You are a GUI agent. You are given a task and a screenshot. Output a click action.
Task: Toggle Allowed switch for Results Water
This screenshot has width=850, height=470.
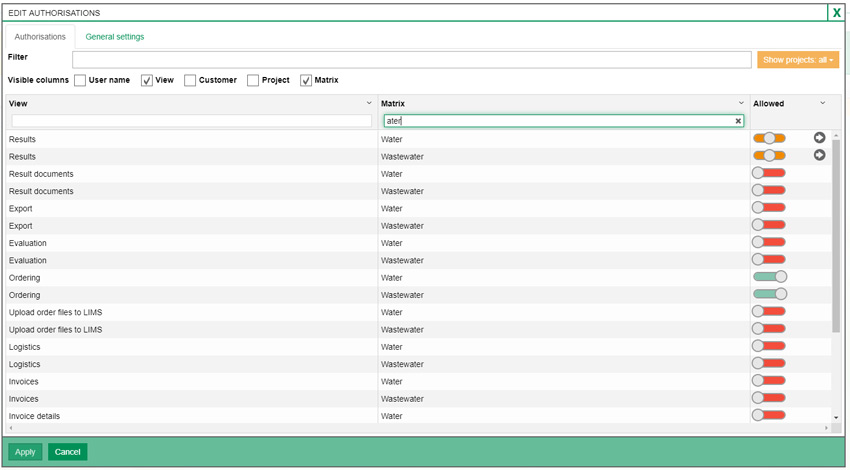pos(769,138)
